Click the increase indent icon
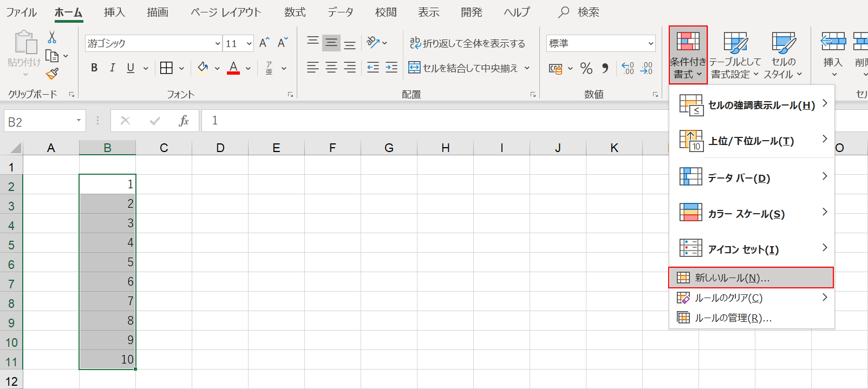 (391, 68)
